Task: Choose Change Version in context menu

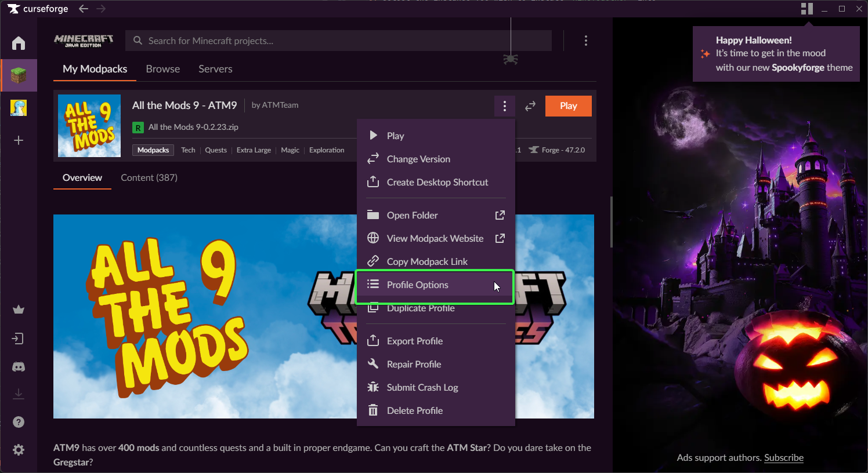Action: [436, 159]
